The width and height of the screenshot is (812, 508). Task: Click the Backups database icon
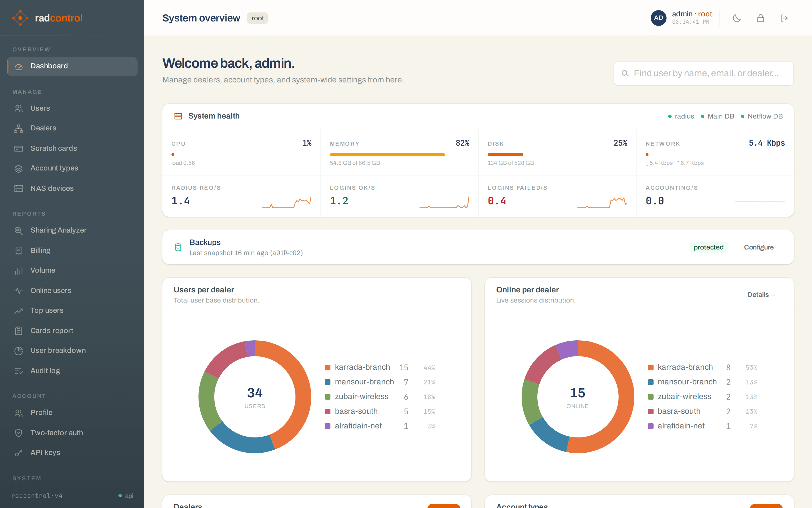coord(178,247)
